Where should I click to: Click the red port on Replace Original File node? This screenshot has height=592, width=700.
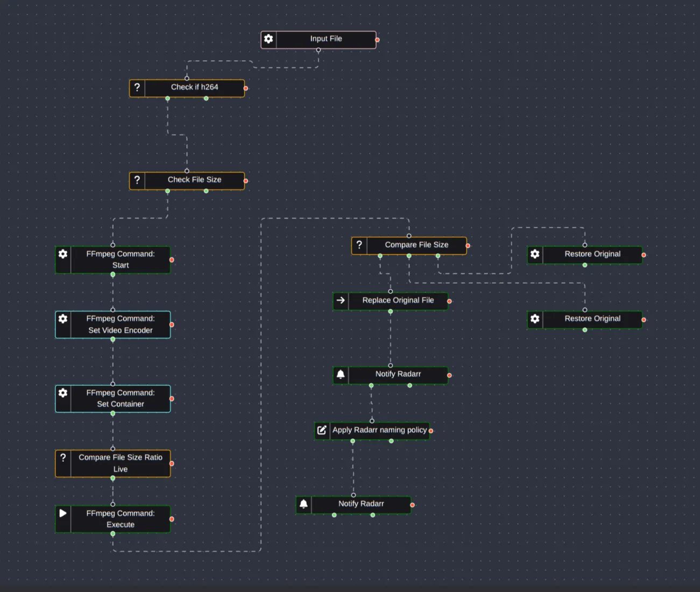pyautogui.click(x=449, y=301)
